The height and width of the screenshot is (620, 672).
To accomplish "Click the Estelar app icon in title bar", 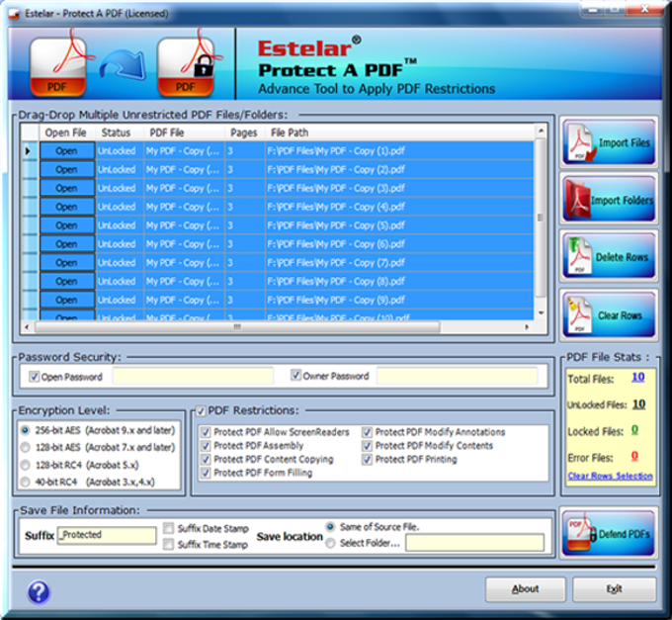I will click(x=15, y=14).
